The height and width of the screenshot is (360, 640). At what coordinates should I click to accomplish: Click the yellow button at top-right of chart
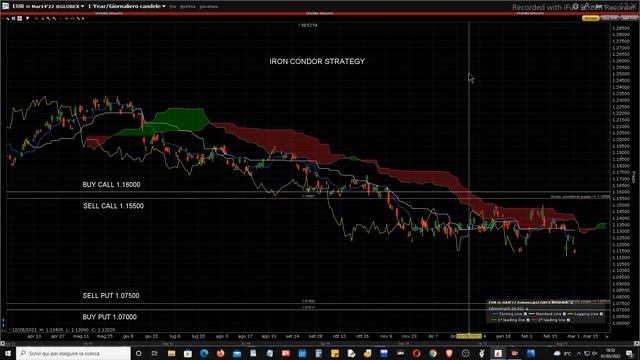590,18
